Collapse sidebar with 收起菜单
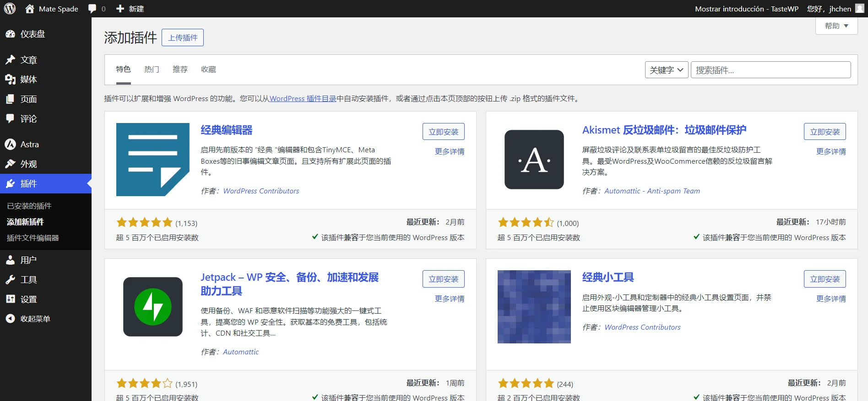Screen dimensions: 868x401 28,319
